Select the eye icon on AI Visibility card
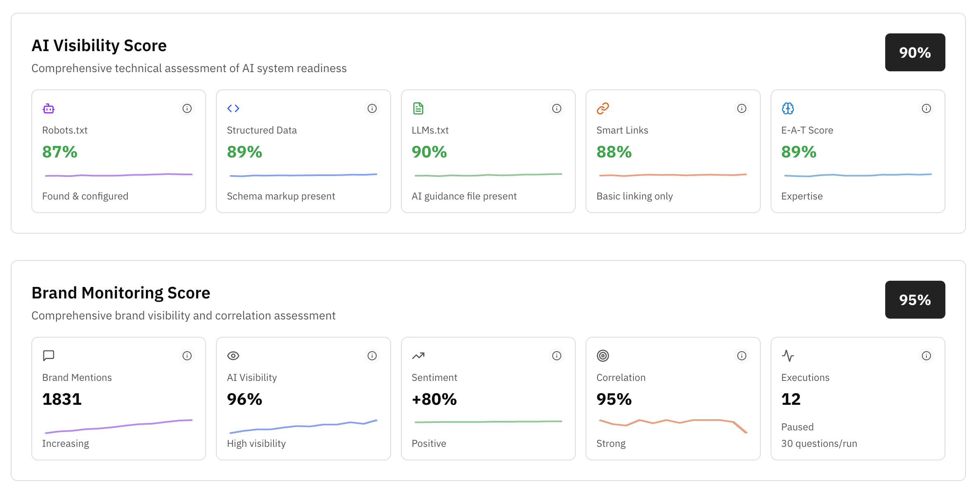980x493 pixels. (x=233, y=355)
